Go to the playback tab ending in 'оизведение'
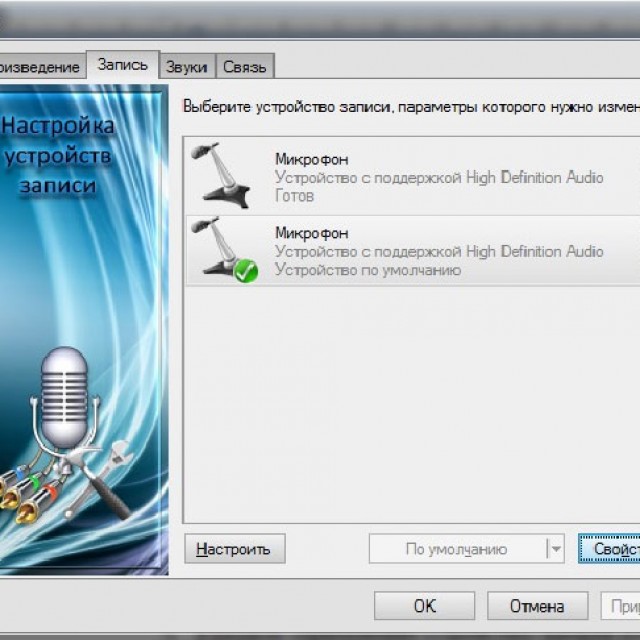Viewport: 640px width, 640px height. (x=41, y=67)
